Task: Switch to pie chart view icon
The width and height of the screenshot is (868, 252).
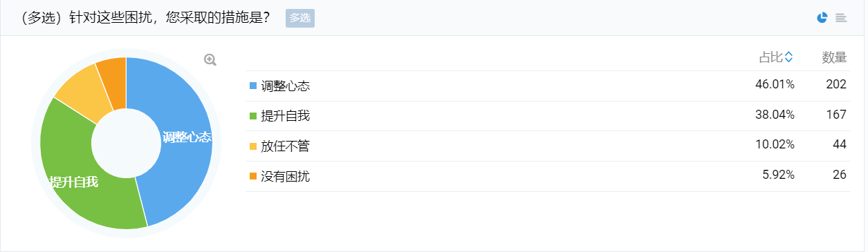Action: click(822, 18)
